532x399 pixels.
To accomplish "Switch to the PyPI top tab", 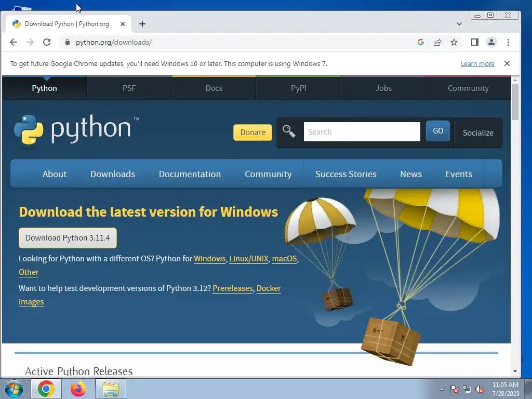I will pyautogui.click(x=299, y=88).
